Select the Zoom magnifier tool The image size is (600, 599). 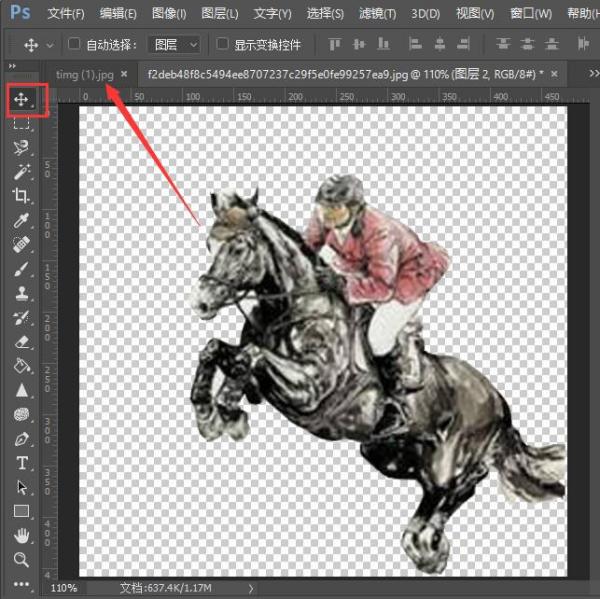(21, 560)
